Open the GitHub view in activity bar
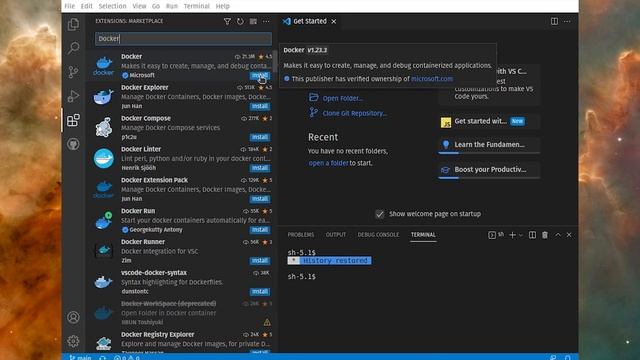 [73, 144]
